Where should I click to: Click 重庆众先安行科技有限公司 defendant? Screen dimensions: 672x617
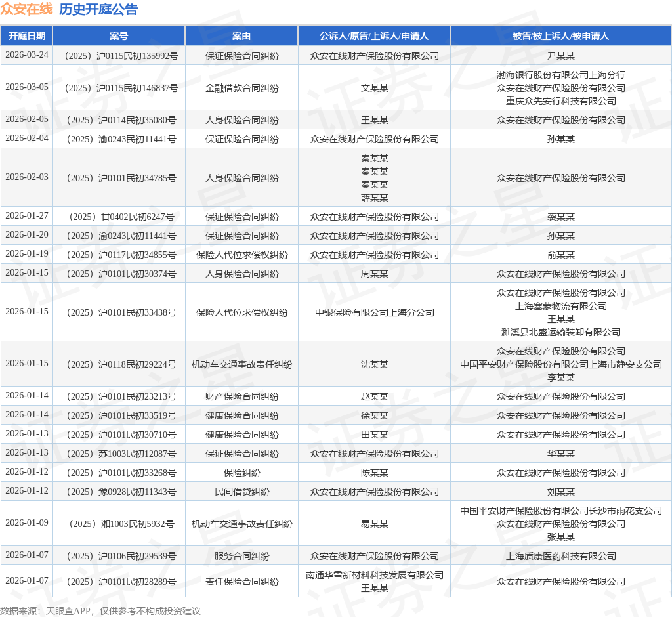pyautogui.click(x=561, y=101)
